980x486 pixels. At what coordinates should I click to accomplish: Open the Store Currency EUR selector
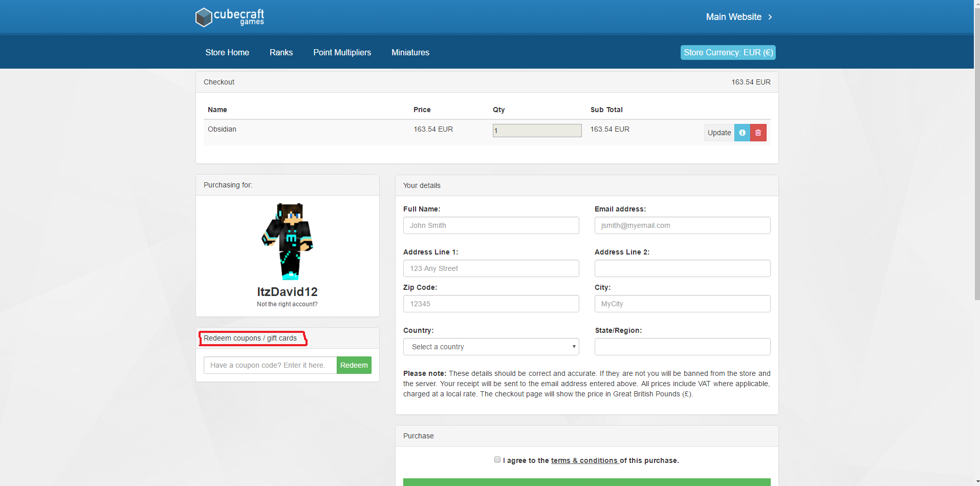coord(728,52)
